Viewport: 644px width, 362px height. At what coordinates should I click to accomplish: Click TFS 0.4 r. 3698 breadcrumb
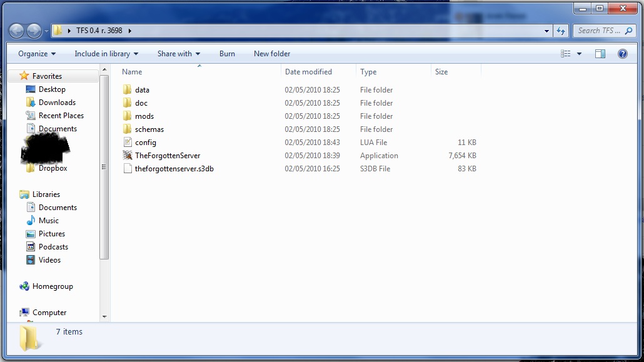click(99, 31)
